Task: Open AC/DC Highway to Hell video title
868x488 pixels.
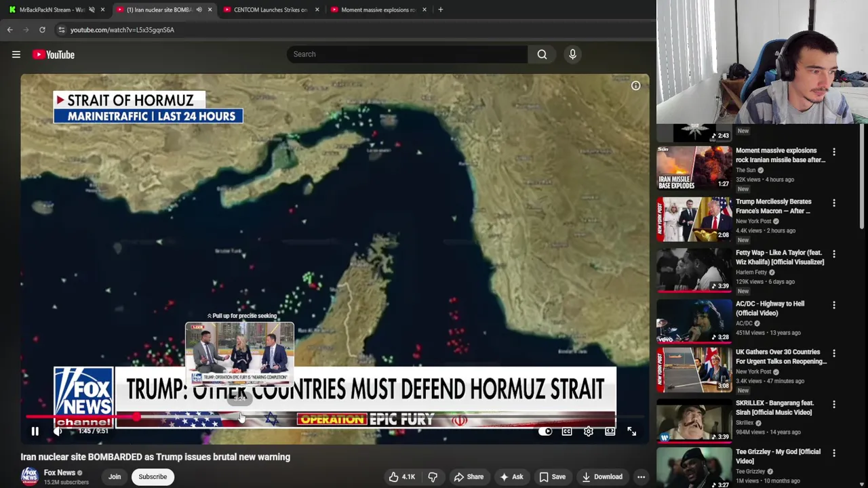Action: click(770, 308)
